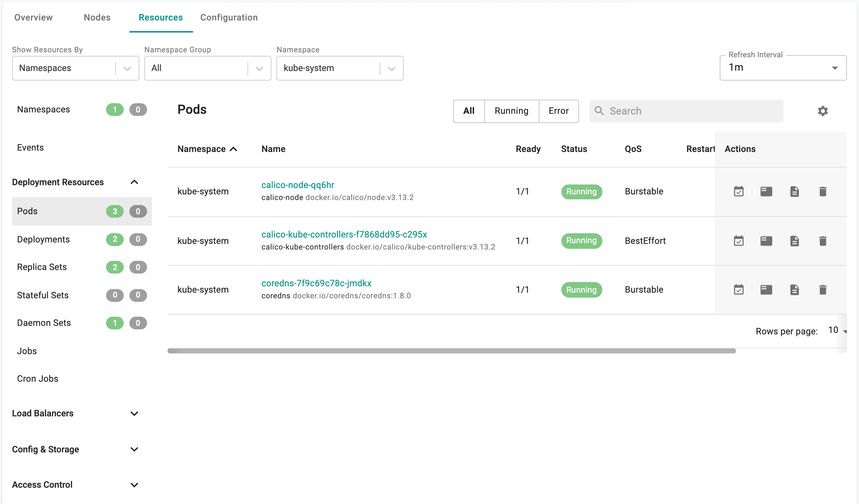Click the settings gear icon in Pods header
Image resolution: width=859 pixels, height=504 pixels.
(x=822, y=111)
